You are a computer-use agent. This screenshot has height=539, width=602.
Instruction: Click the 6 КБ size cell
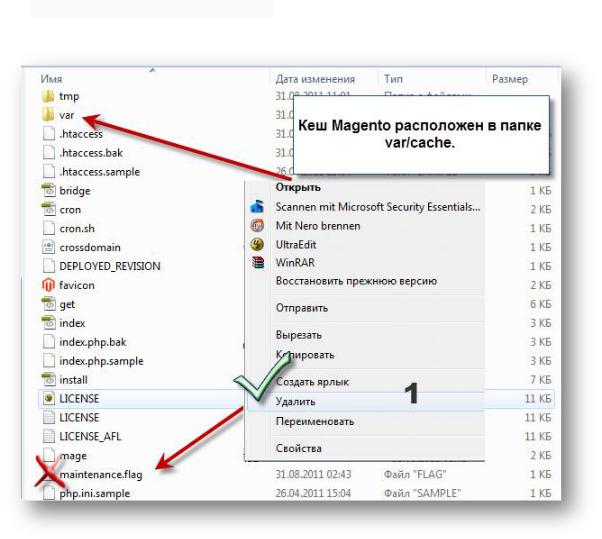click(541, 304)
